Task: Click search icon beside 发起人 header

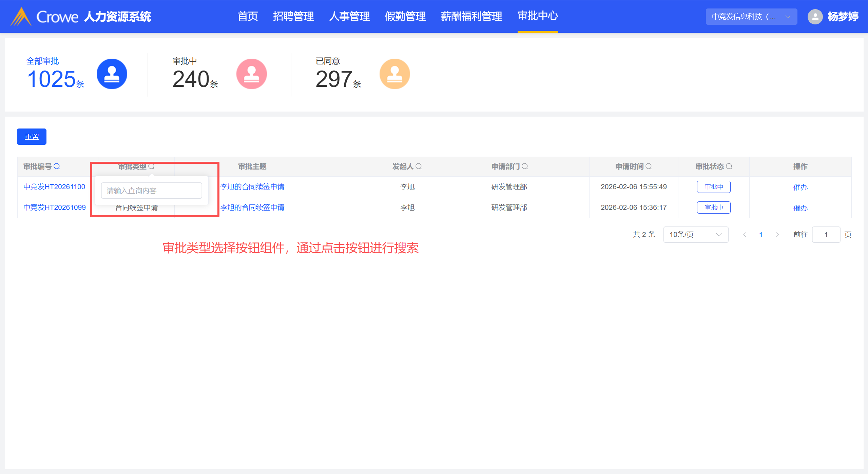Action: (x=419, y=166)
